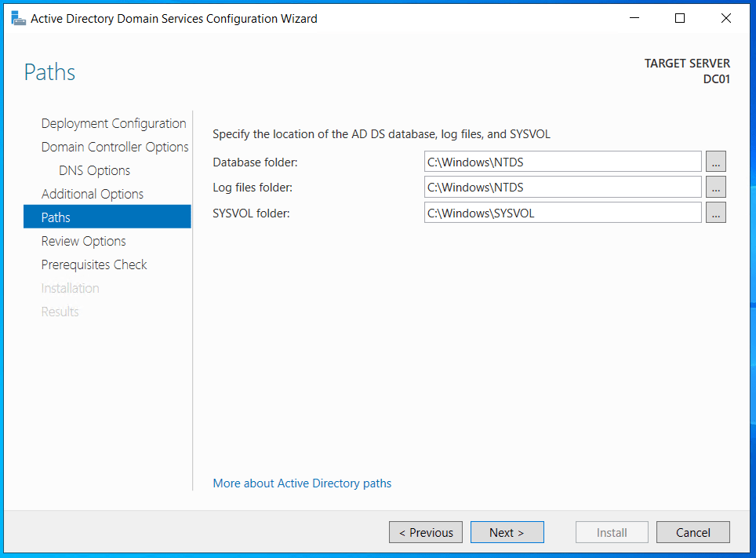This screenshot has height=558, width=756.
Task: Continue with the Next button
Action: tap(507, 532)
